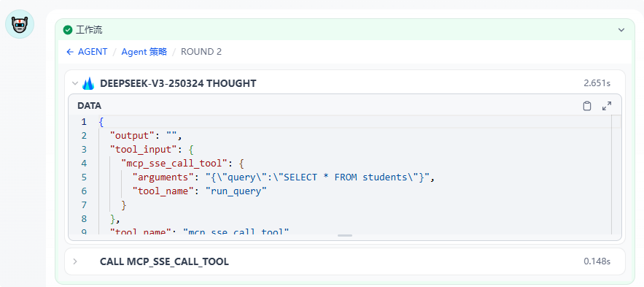
Task: Click the DeepSeek model logo icon
Action: coord(89,83)
